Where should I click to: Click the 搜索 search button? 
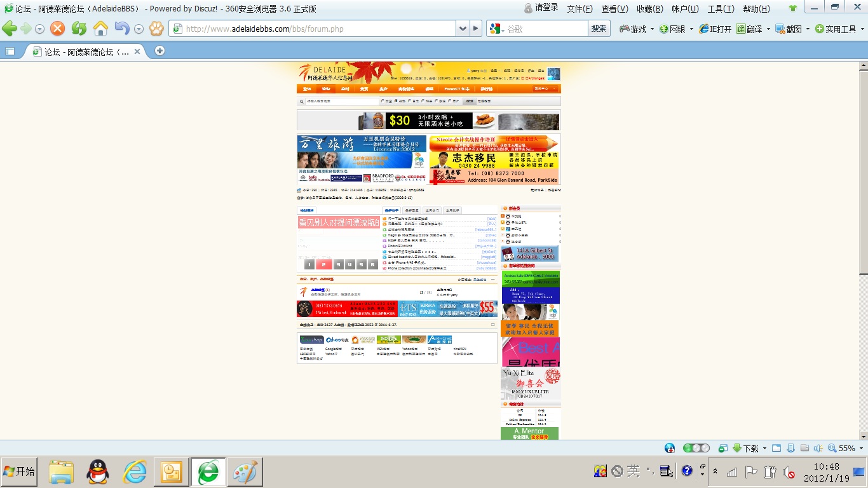point(599,29)
